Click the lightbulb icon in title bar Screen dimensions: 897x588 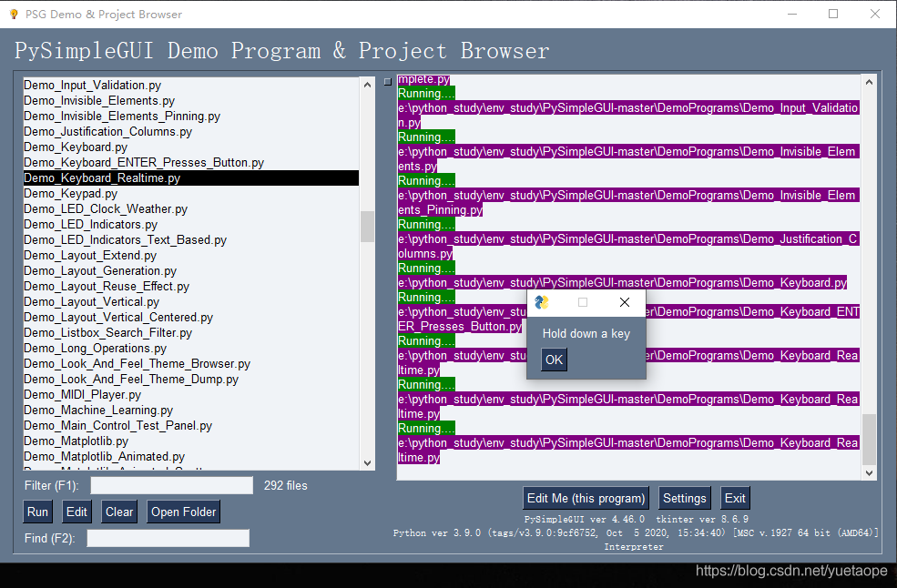[14, 14]
